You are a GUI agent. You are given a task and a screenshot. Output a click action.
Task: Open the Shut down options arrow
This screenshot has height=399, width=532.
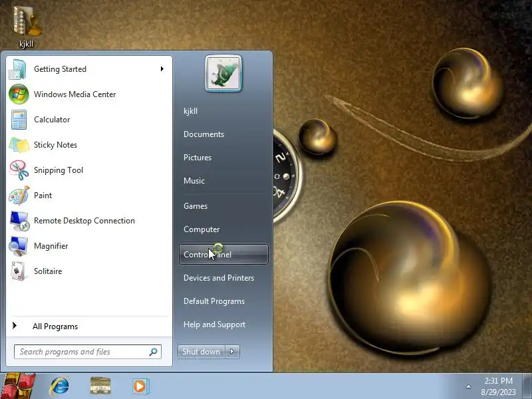click(x=232, y=352)
